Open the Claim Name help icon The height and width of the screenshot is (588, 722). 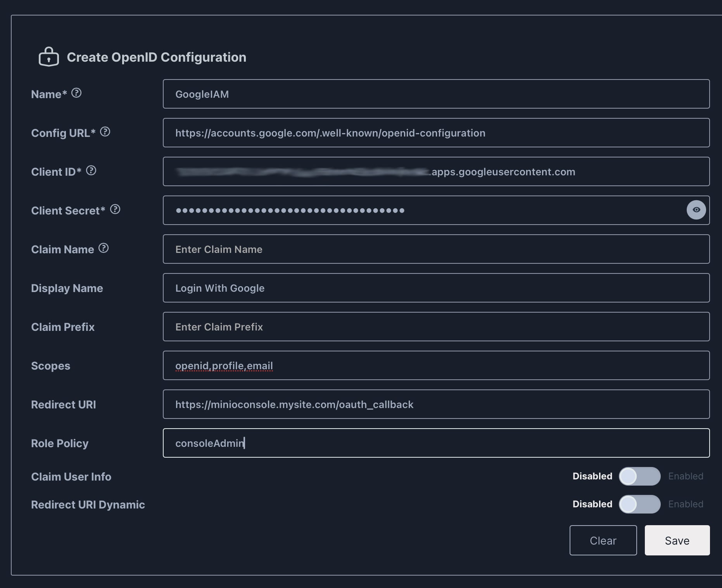(x=104, y=248)
